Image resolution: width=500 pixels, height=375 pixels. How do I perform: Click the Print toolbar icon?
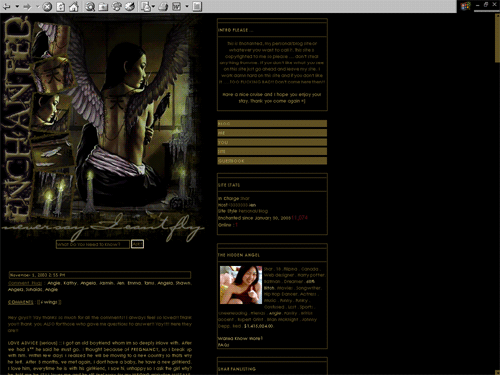(163, 7)
